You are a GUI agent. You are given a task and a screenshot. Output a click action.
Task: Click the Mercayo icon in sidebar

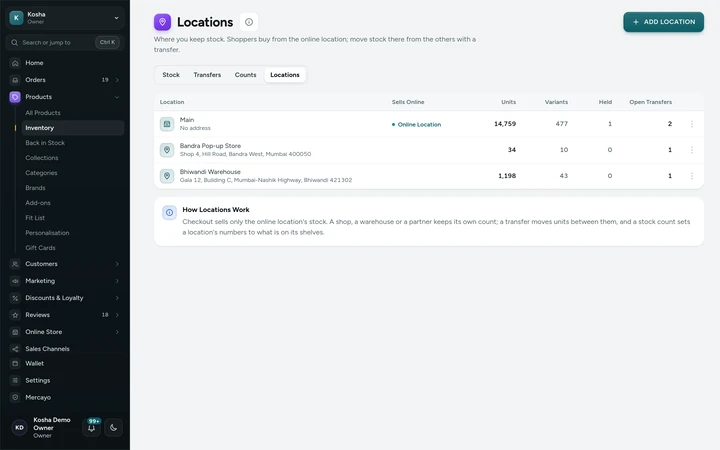pos(15,398)
